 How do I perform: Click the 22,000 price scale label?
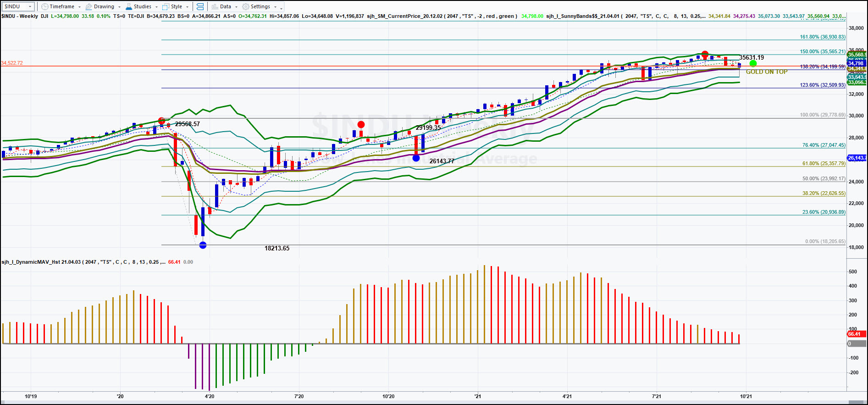point(856,203)
